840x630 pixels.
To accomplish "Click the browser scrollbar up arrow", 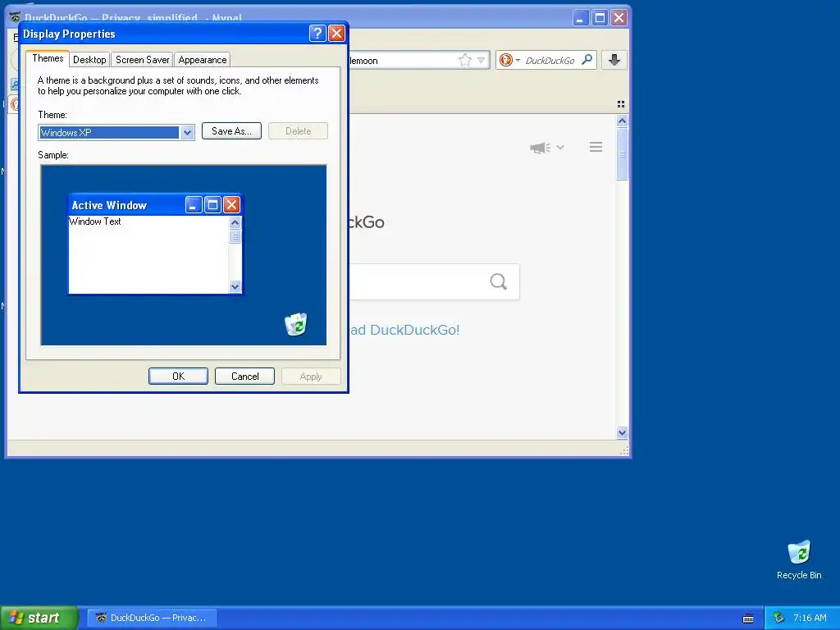I will click(x=622, y=121).
